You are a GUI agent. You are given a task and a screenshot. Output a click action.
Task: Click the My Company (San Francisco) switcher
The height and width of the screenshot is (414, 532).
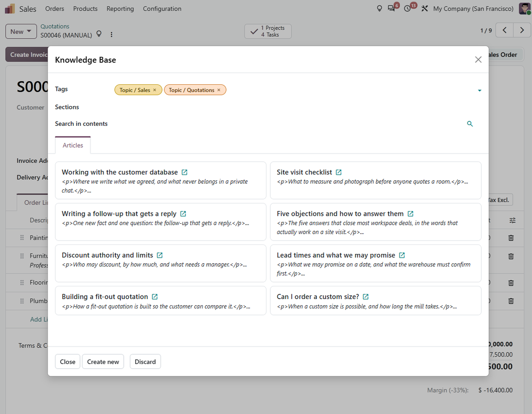(473, 8)
